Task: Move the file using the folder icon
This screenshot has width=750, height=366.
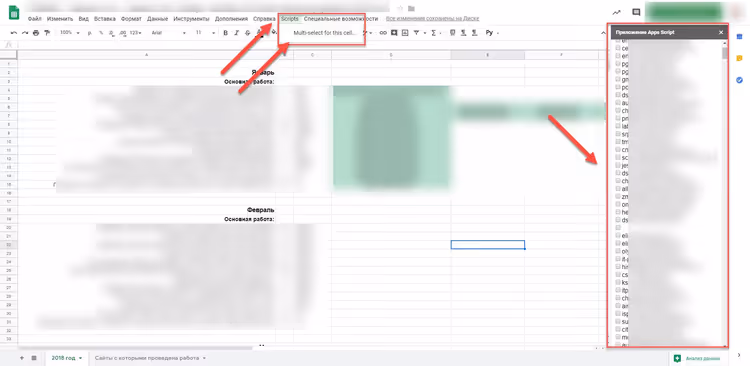Action: point(411,8)
